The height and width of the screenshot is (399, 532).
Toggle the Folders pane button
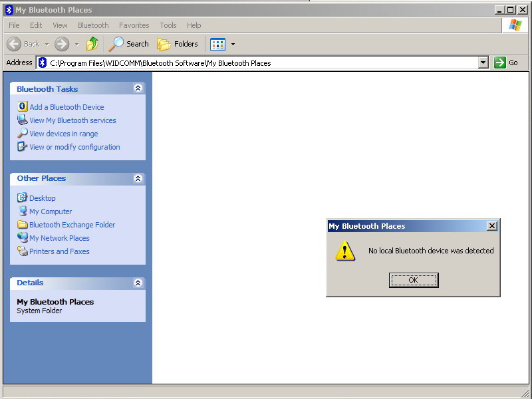[x=177, y=44]
